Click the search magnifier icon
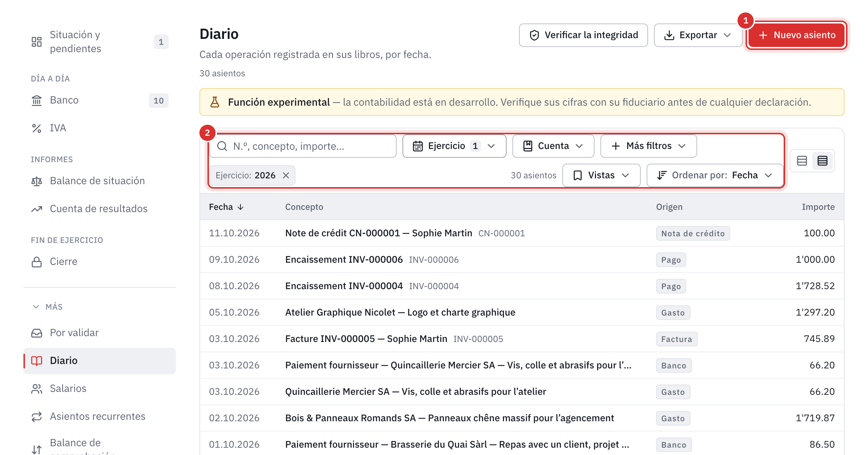Viewport: 868px width, 455px height. click(222, 146)
